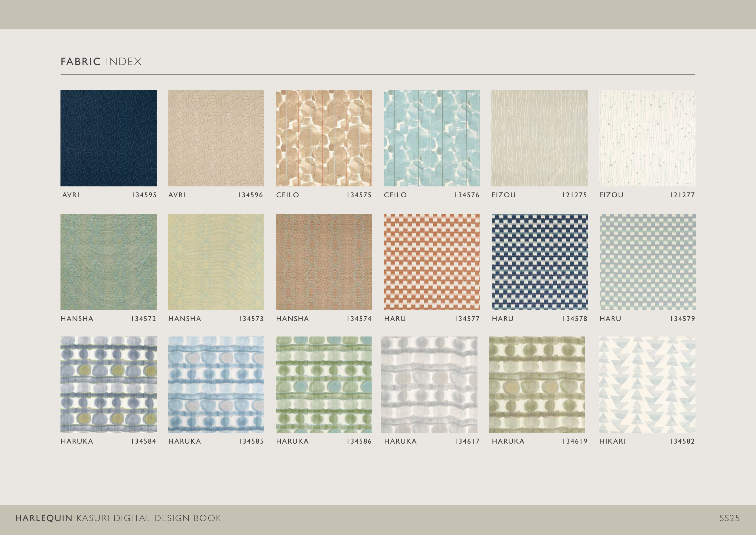Click the white Eizou 121277 fabric
This screenshot has width=756, height=535.
(647, 138)
